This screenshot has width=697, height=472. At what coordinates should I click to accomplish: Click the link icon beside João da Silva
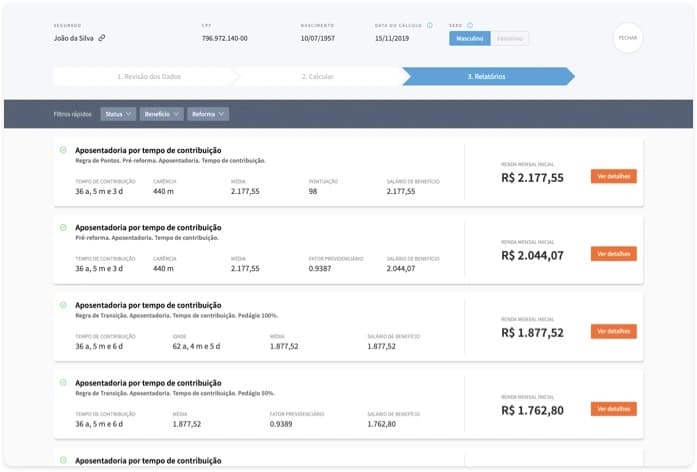click(102, 38)
